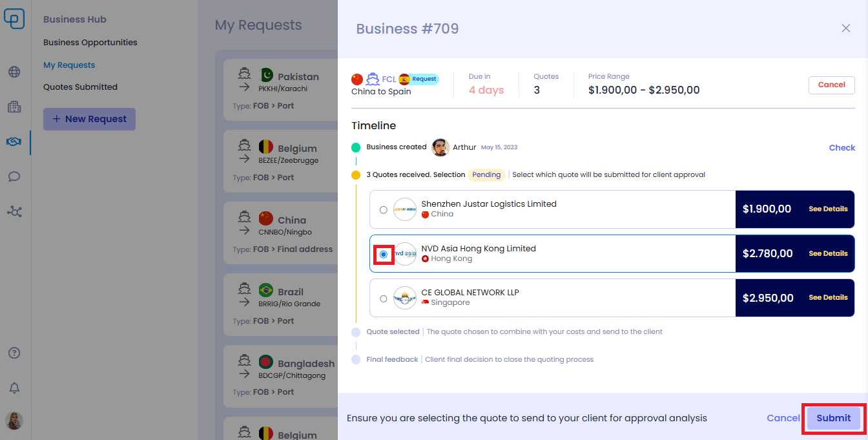This screenshot has width=868, height=440.
Task: Click the Cancel link beside Submit
Action: click(783, 418)
